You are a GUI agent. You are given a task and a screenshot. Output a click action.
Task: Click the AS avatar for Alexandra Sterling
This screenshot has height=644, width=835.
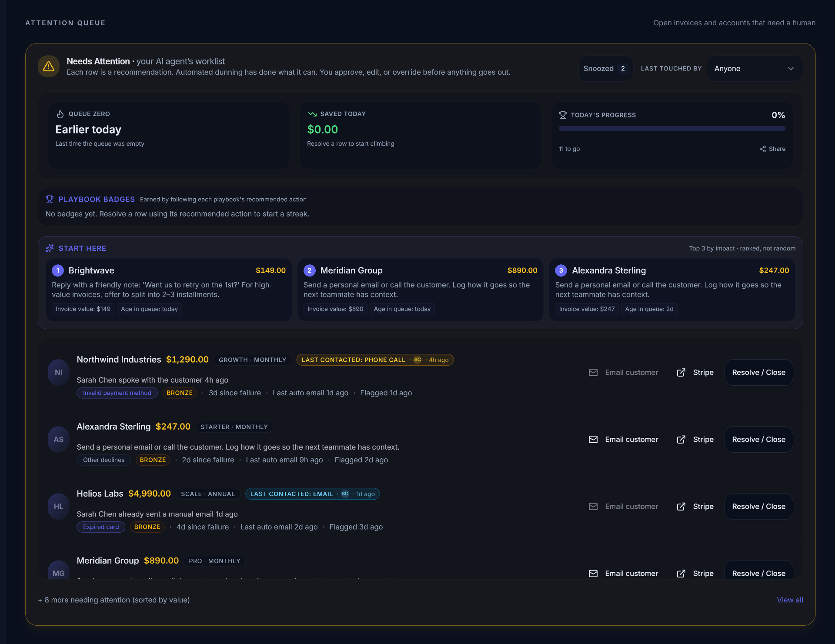click(59, 439)
